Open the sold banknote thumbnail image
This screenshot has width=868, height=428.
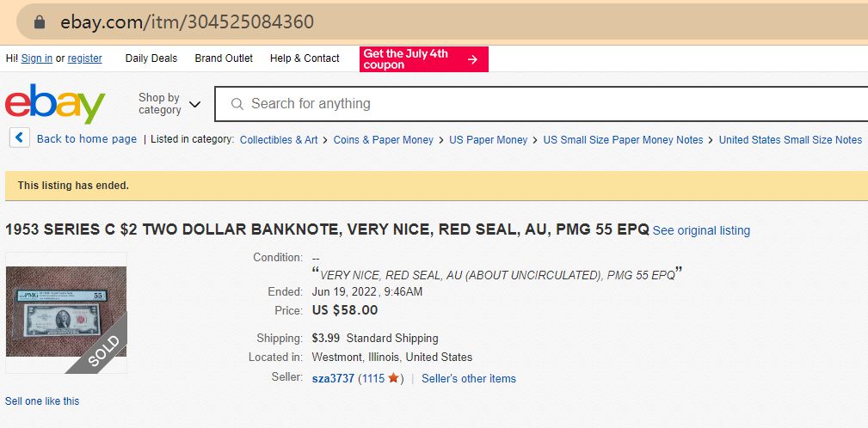(66, 312)
